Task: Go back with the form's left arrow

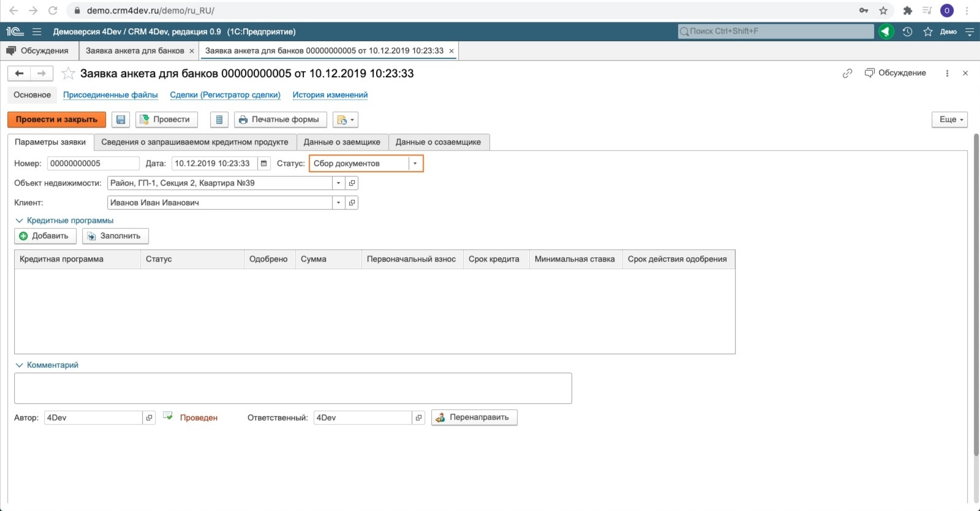Action: pyautogui.click(x=19, y=74)
